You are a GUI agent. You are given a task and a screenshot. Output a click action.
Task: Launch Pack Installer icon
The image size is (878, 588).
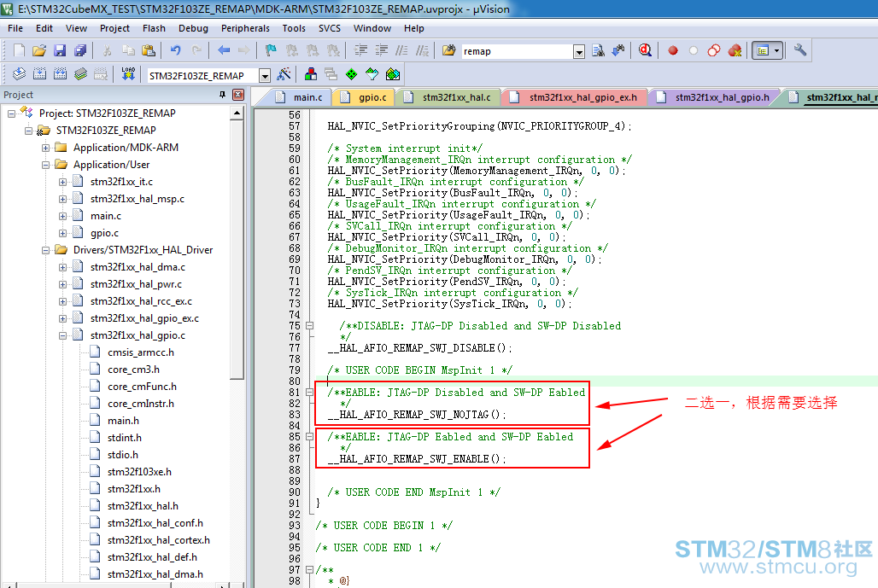tap(393, 74)
